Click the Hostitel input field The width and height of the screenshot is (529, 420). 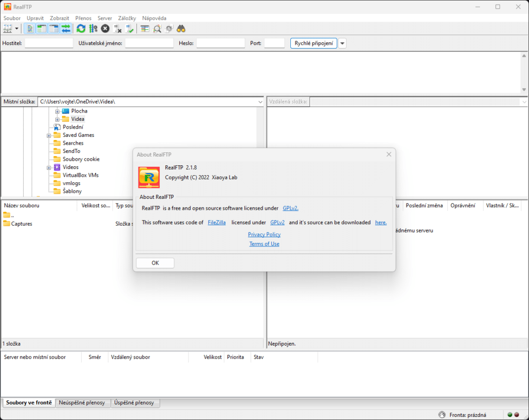pos(49,43)
